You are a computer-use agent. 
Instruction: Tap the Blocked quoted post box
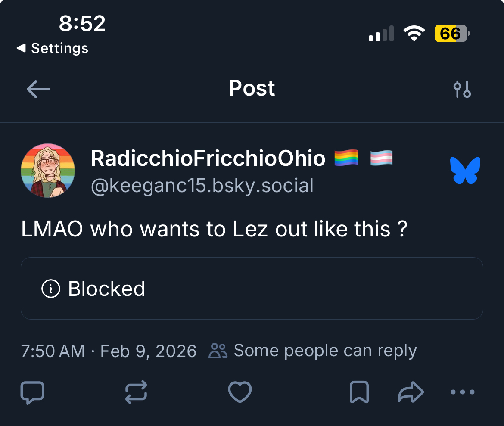(x=252, y=288)
